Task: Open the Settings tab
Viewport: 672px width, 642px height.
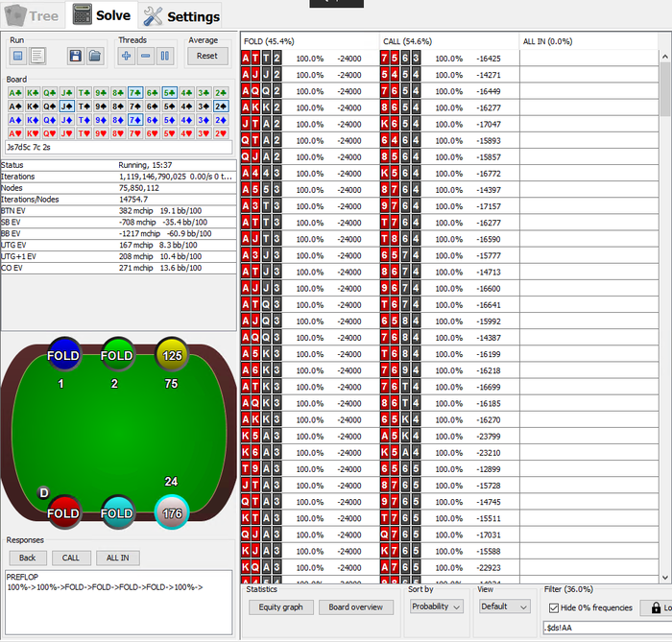Action: (x=181, y=16)
